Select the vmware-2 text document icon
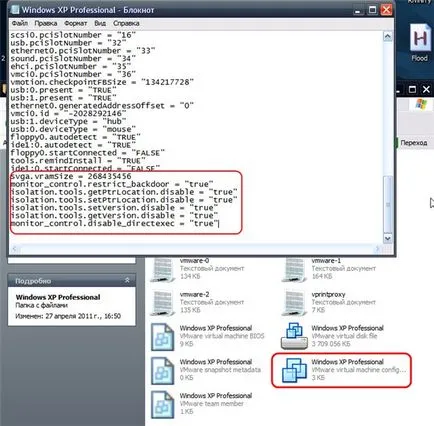This screenshot has width=434, height=426. [162, 303]
